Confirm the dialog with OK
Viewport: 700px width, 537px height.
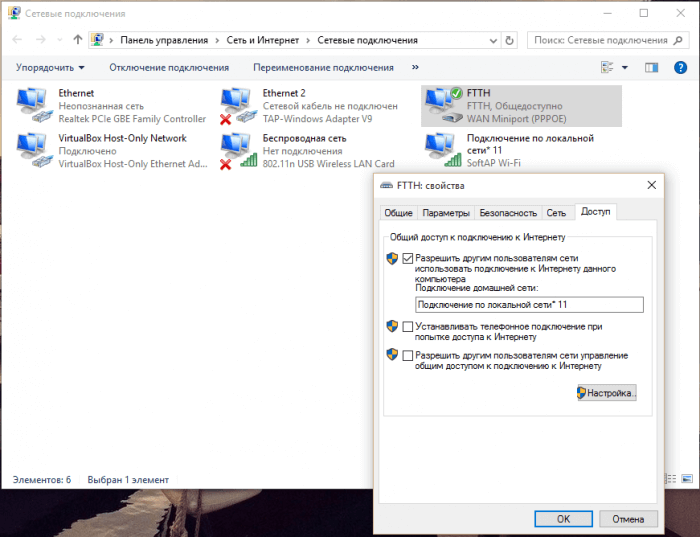click(563, 519)
